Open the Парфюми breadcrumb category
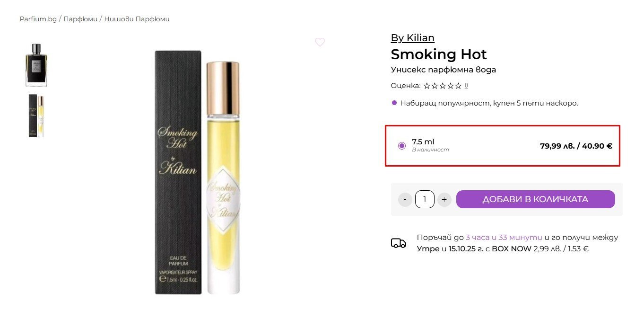This screenshot has width=644, height=310. tap(80, 19)
